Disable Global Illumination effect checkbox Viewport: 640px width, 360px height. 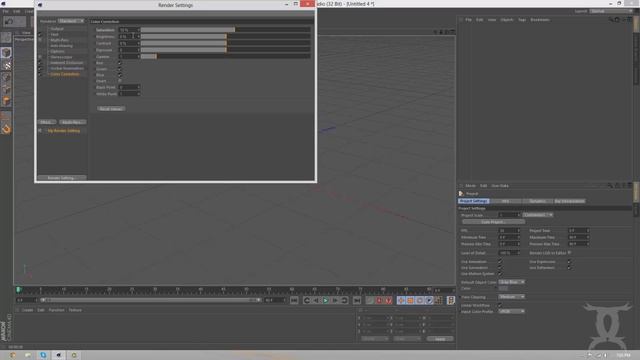pos(40,69)
